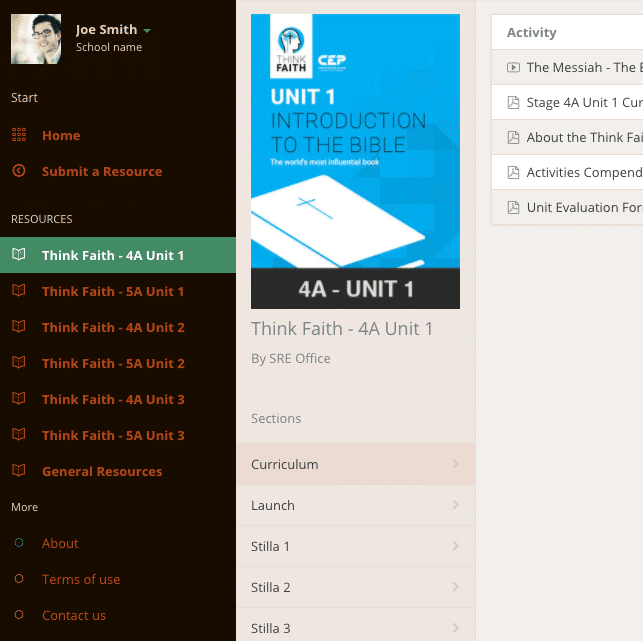The width and height of the screenshot is (643, 641).
Task: Select the Stilla 3 section
Action: (356, 625)
